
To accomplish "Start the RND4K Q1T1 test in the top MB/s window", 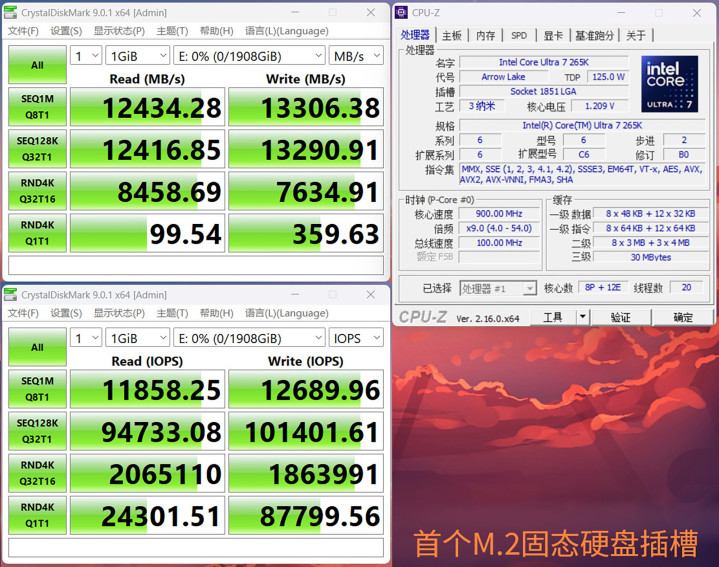I will 37,233.
